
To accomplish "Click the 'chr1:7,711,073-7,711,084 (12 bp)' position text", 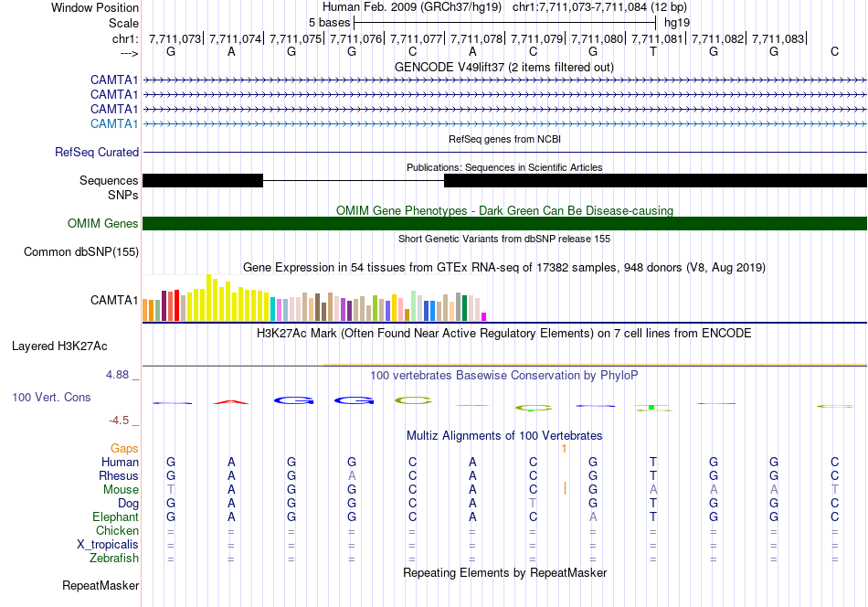I will [599, 7].
